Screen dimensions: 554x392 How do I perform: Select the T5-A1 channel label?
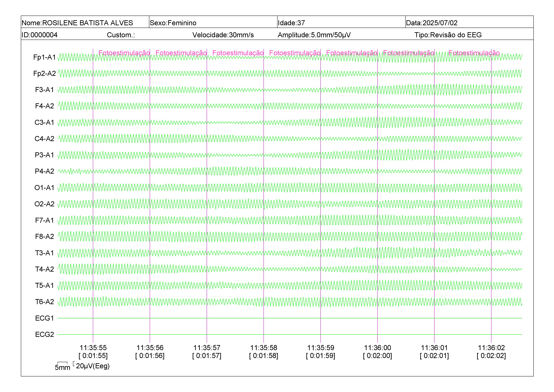(x=45, y=285)
